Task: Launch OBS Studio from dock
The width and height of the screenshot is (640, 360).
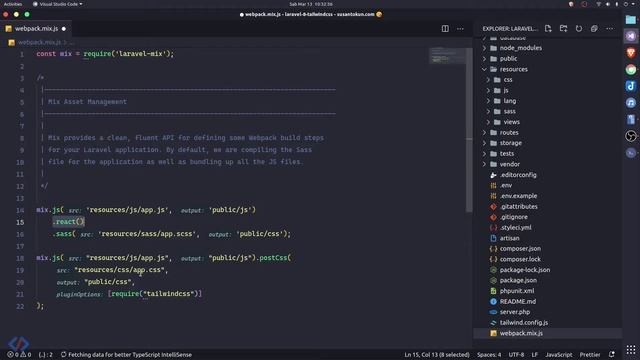Action: point(631,136)
